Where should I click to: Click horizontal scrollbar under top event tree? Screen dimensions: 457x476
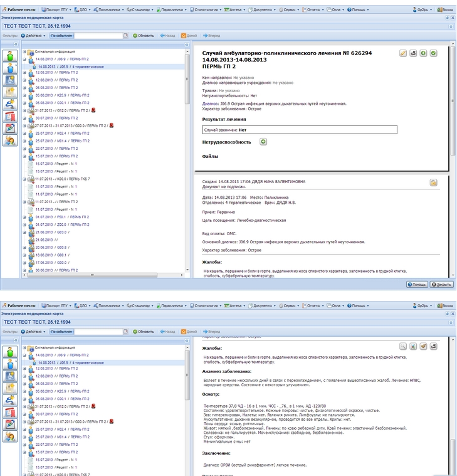tap(92, 275)
